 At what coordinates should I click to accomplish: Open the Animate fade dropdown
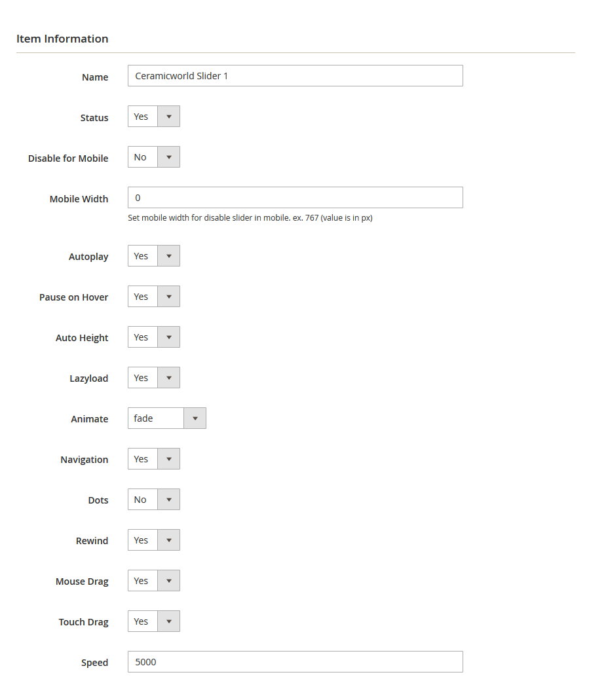pos(167,418)
